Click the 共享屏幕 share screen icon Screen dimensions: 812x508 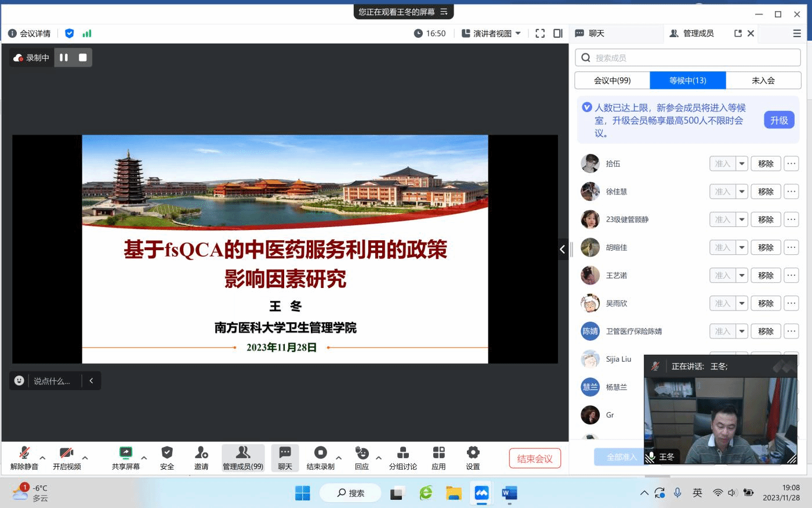point(125,453)
